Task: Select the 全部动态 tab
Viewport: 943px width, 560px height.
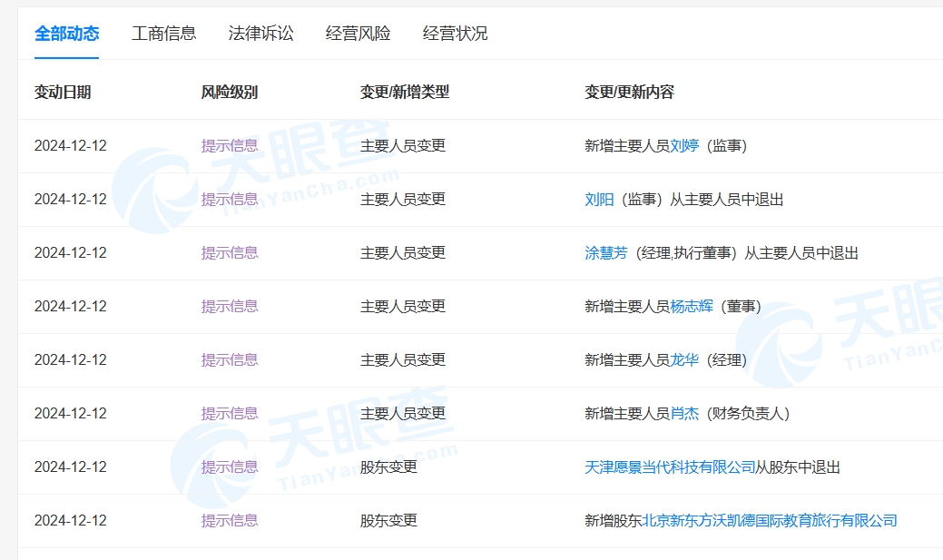Action: [x=66, y=34]
